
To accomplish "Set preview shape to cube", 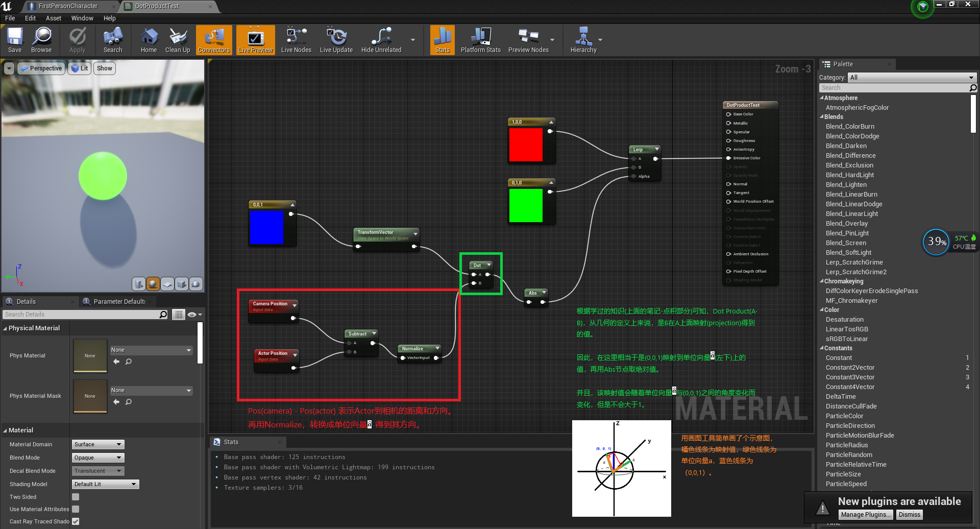I will tap(182, 284).
